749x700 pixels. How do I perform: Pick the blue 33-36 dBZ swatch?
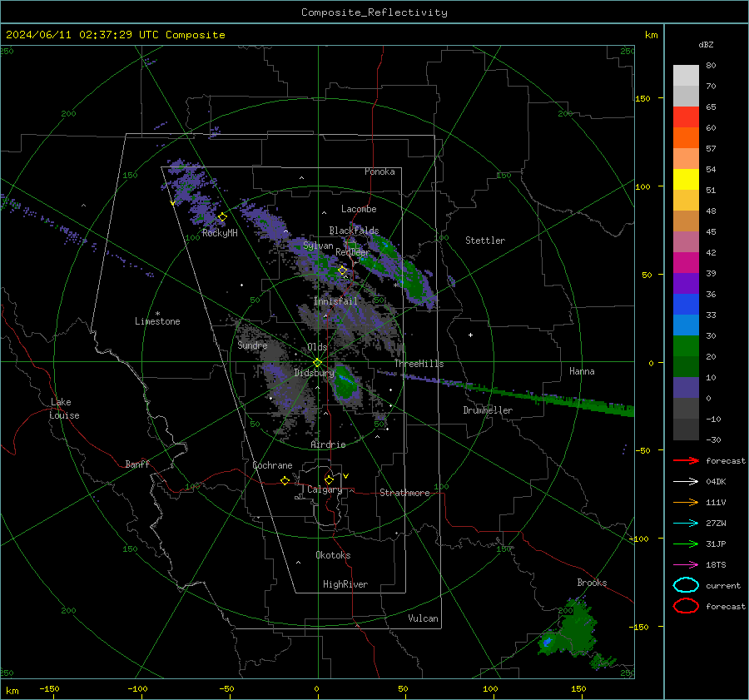tap(686, 305)
